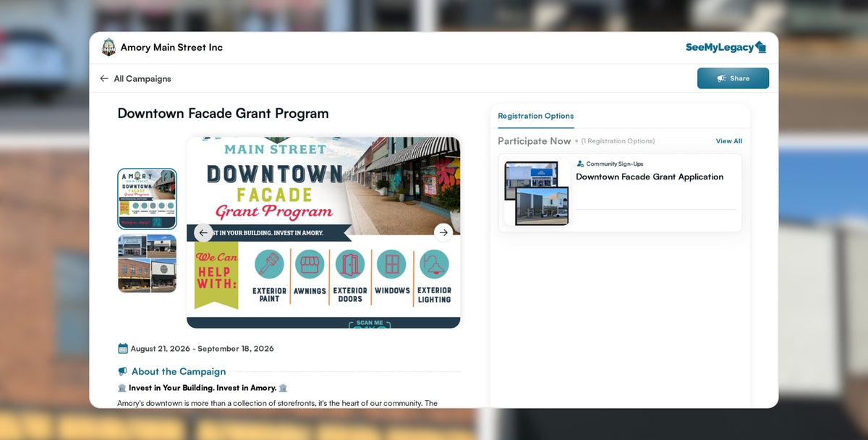The height and width of the screenshot is (440, 868).
Task: Go back using the All Campaigns arrow
Action: tap(104, 78)
